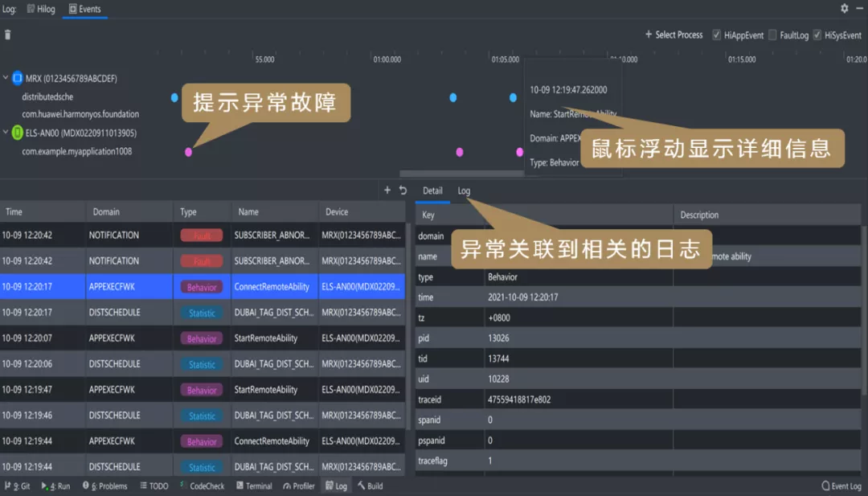
Task: Toggle the HiSysEvent checkbox
Action: (x=817, y=35)
